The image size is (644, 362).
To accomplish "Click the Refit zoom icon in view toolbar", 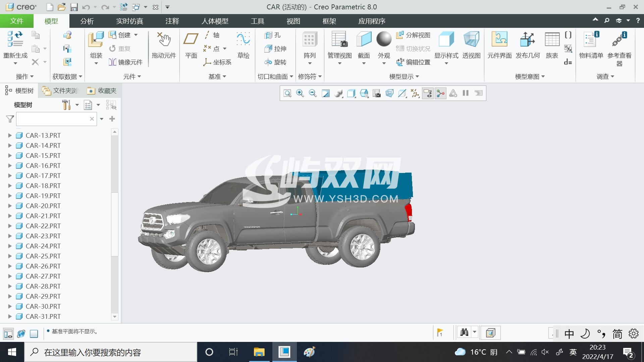I will pos(287,93).
